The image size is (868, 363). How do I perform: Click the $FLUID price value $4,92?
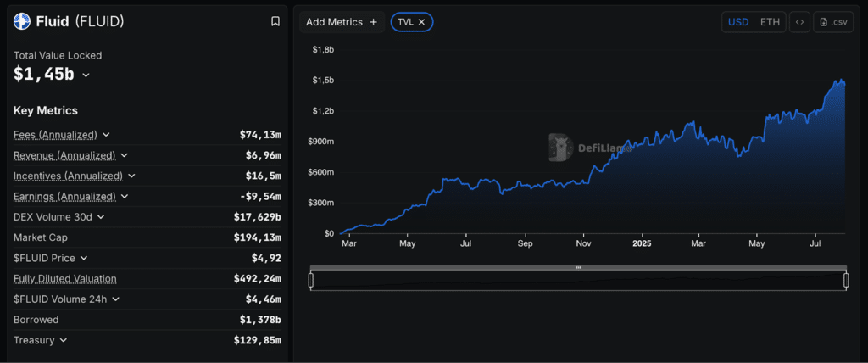coord(266,258)
